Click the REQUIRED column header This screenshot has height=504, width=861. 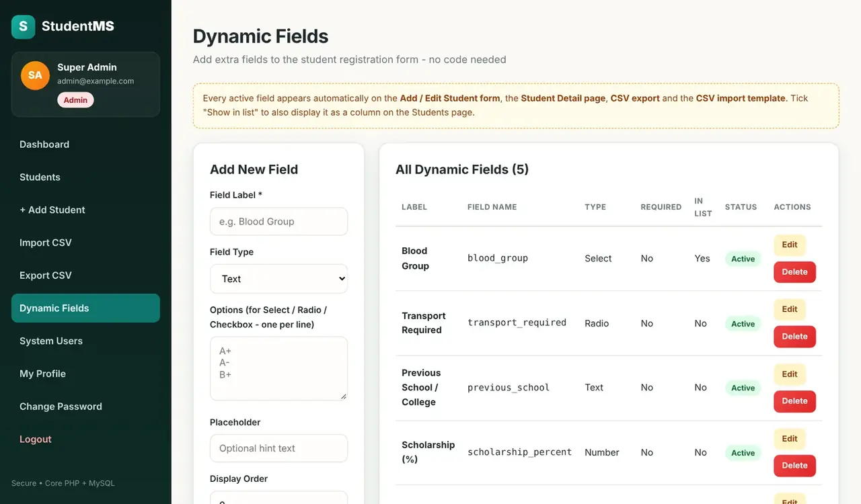(661, 207)
